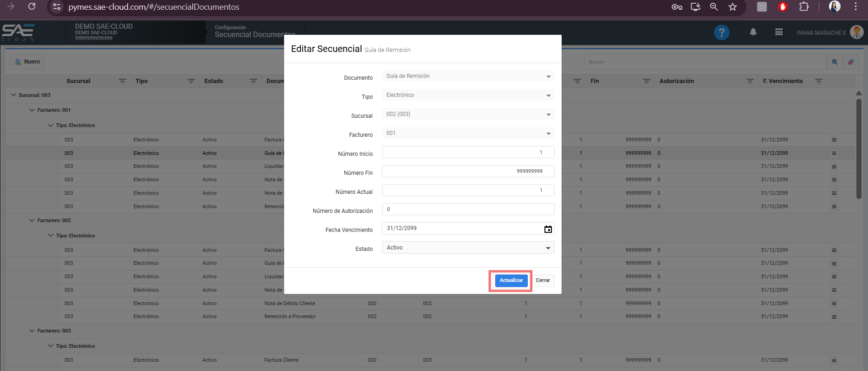
Task: Open the notifications bell
Action: coord(753,32)
